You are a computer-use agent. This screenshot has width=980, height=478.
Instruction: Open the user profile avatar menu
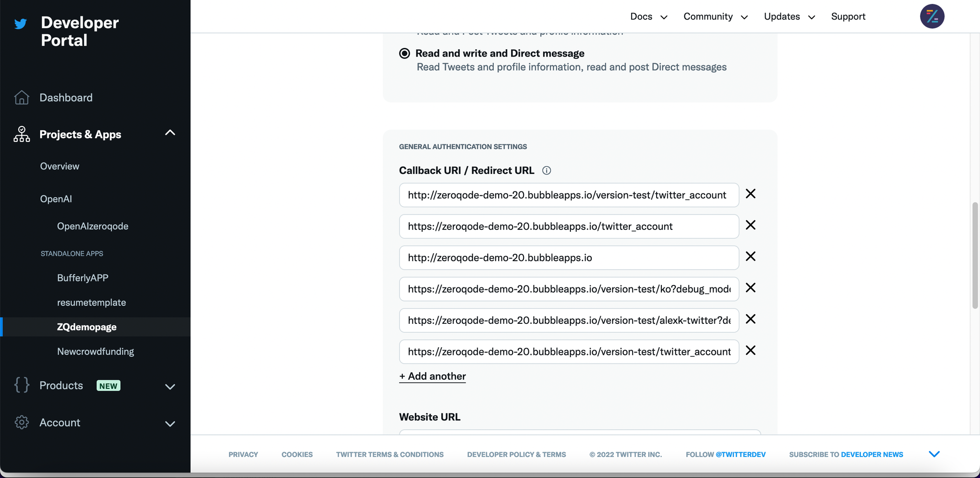point(932,16)
